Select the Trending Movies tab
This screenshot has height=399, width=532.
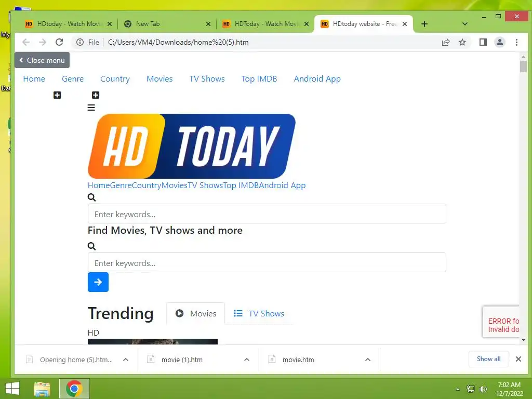(x=195, y=313)
